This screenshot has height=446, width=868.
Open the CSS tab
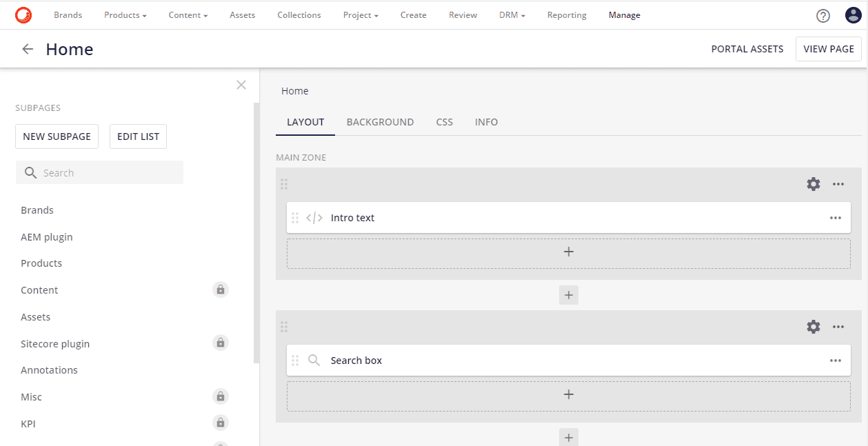445,122
